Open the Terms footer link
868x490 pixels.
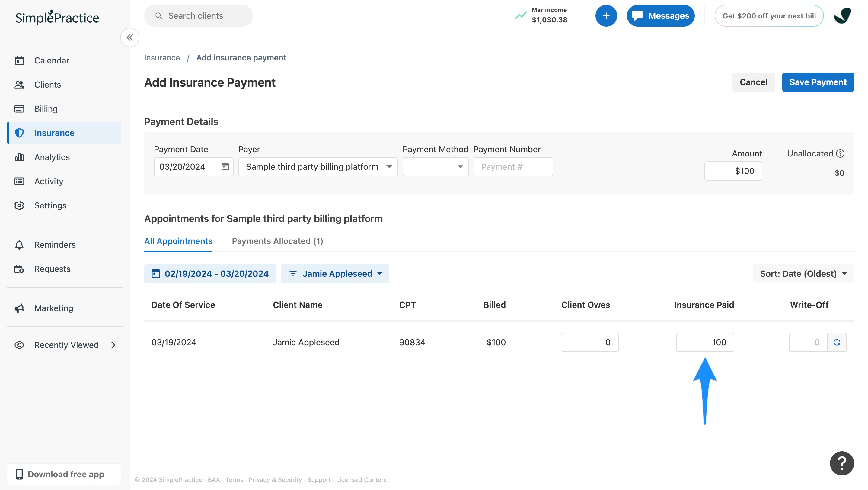pyautogui.click(x=234, y=479)
